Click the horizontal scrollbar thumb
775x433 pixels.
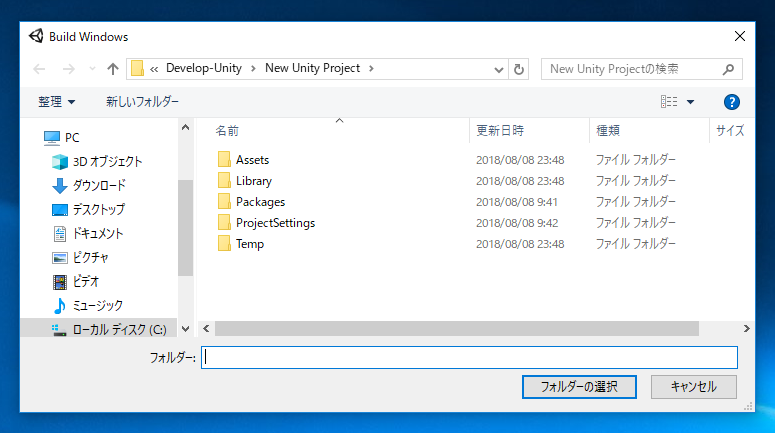click(457, 329)
